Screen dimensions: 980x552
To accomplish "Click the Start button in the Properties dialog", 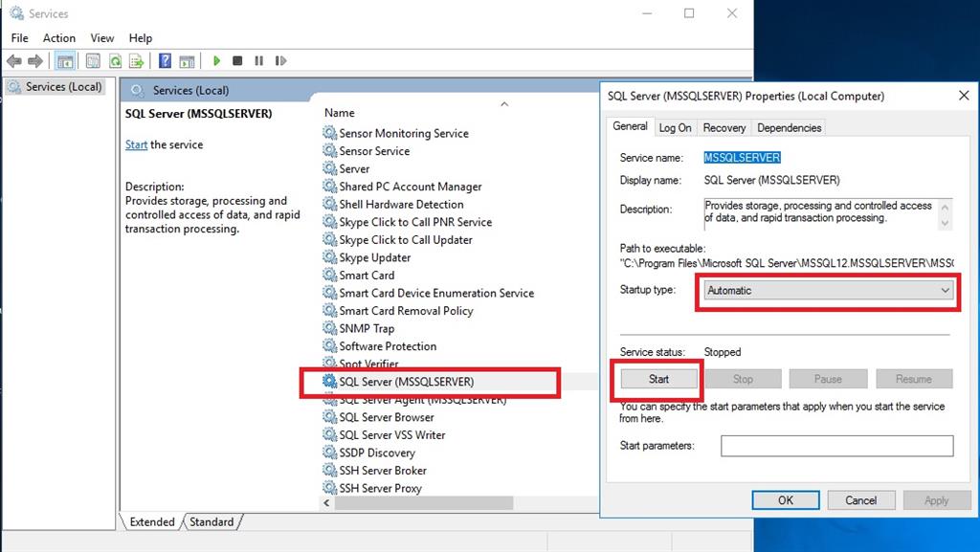I will click(658, 379).
